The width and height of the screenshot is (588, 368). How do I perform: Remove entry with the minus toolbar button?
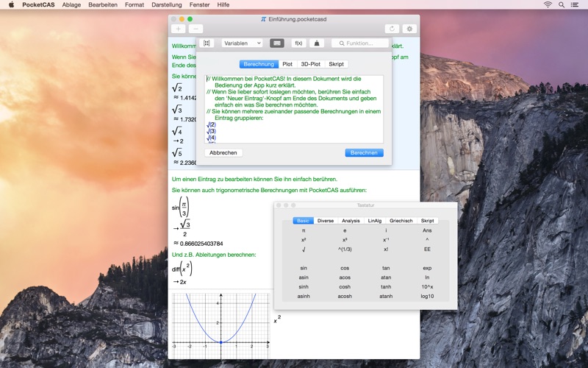[196, 29]
